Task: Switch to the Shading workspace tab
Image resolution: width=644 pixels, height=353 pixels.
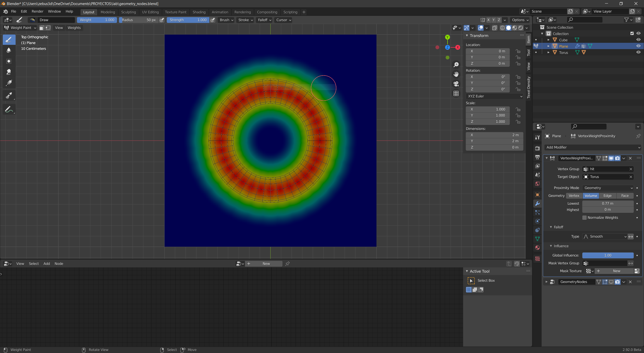Action: point(199,12)
